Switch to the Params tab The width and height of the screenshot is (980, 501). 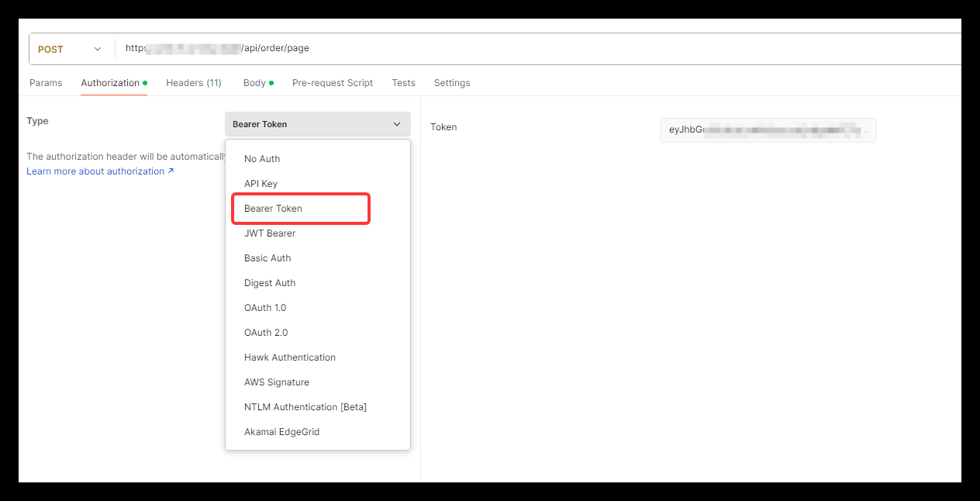click(x=46, y=83)
